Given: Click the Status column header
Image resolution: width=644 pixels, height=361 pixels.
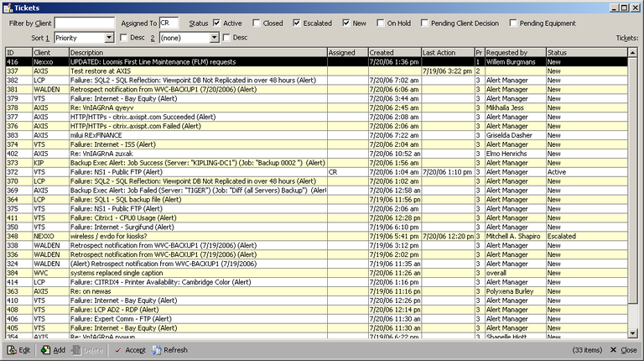Looking at the screenshot, I should point(587,52).
